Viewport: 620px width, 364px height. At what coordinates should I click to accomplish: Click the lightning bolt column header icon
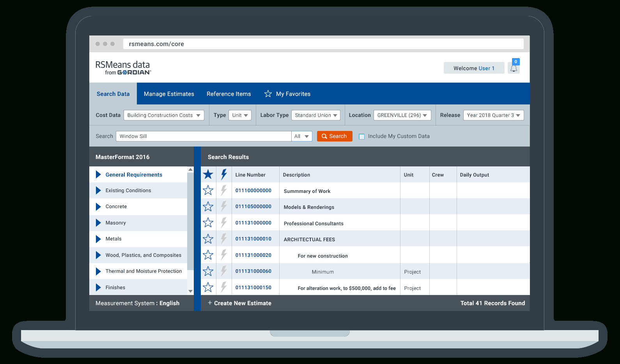pos(224,175)
